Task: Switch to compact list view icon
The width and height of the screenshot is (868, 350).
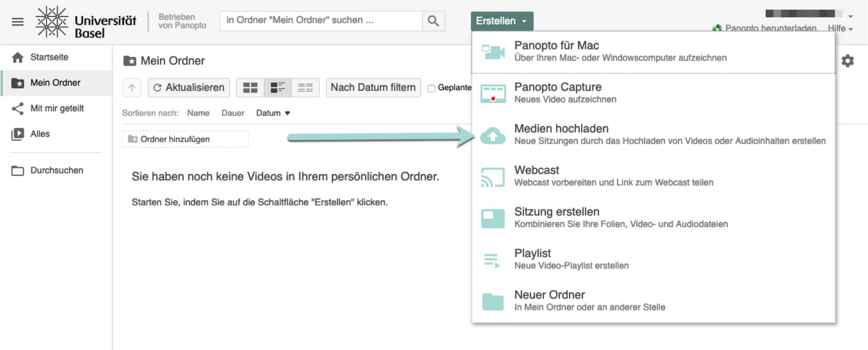Action: (305, 88)
